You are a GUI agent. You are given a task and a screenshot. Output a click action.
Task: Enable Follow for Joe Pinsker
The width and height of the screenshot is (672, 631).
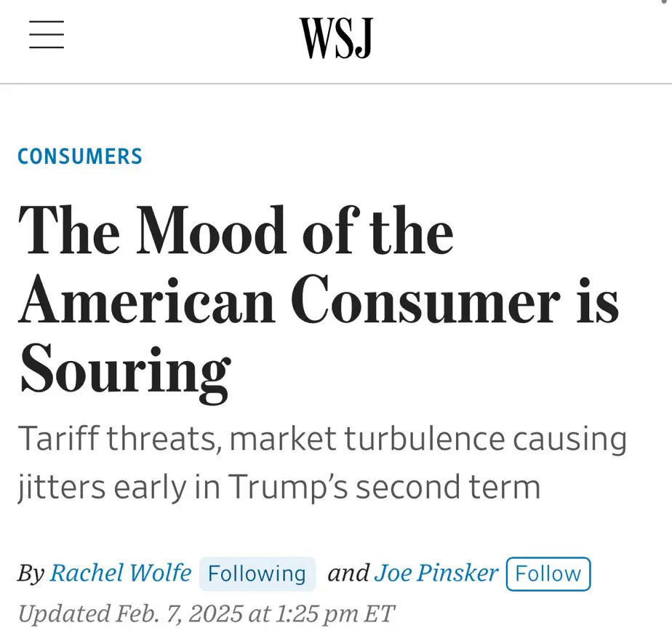tap(548, 574)
